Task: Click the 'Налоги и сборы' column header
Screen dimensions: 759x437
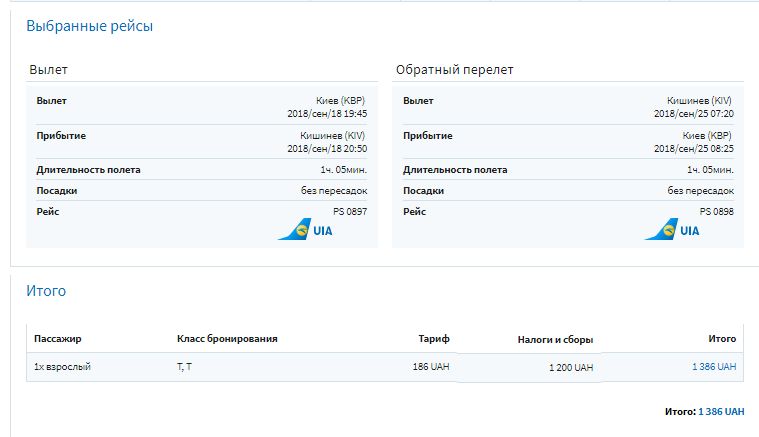Action: [555, 340]
